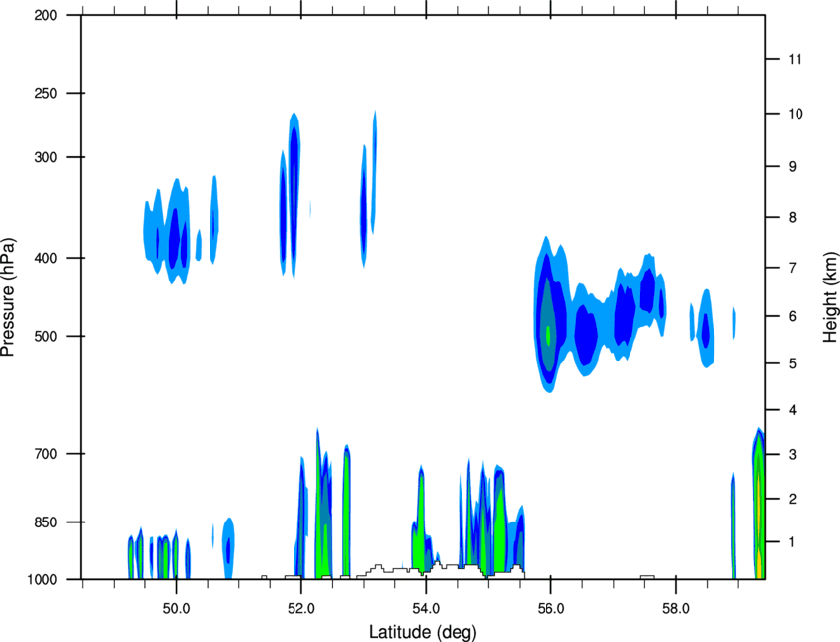Click the 3 km height label
840x642 pixels.
click(793, 455)
